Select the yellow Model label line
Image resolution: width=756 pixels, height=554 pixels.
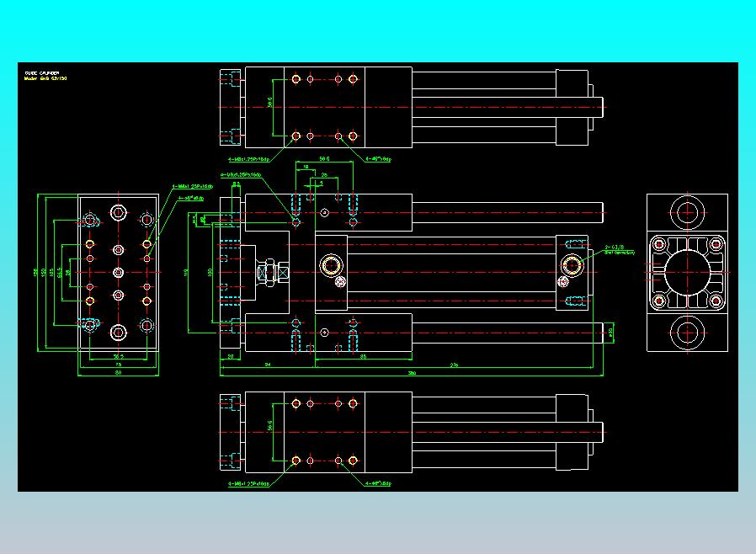[x=45, y=78]
